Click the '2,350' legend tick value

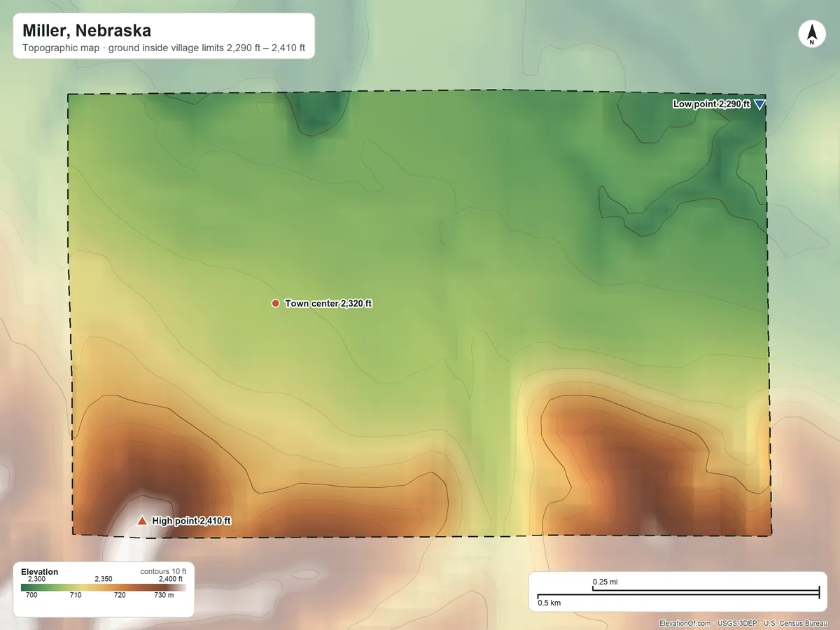(103, 579)
